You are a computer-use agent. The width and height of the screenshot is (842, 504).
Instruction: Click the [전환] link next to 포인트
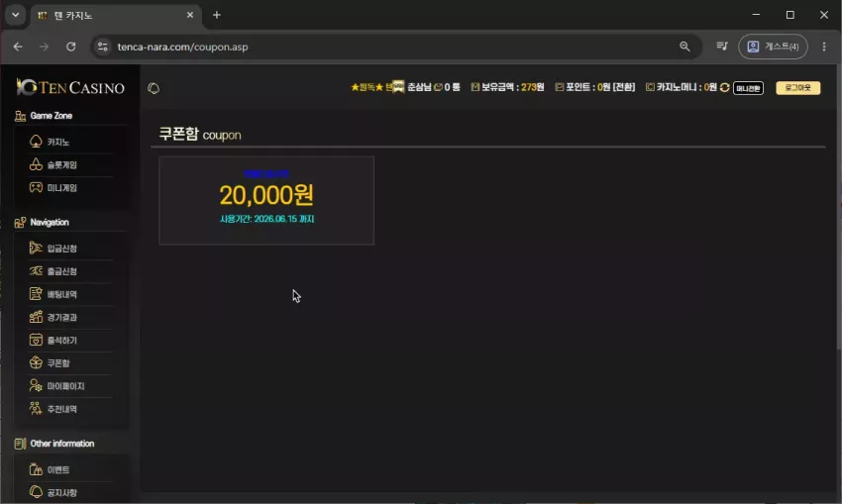(624, 87)
